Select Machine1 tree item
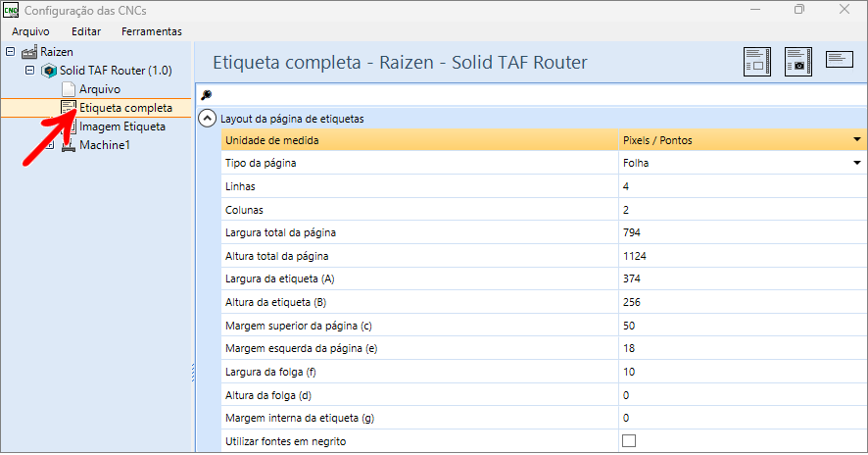 105,145
